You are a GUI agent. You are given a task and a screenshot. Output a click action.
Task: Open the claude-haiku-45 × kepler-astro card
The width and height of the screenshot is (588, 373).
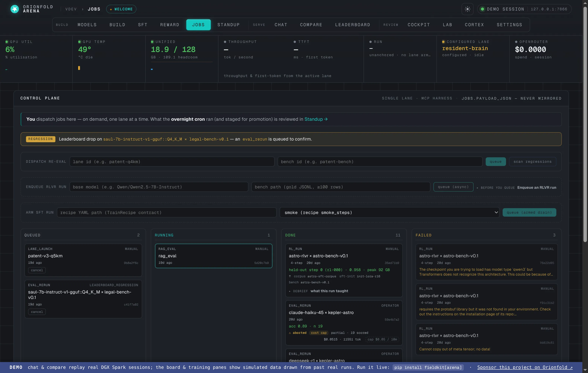(x=344, y=323)
